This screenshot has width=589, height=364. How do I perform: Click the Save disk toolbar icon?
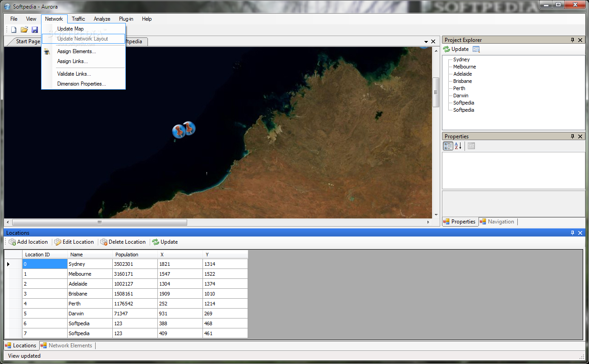[x=35, y=30]
